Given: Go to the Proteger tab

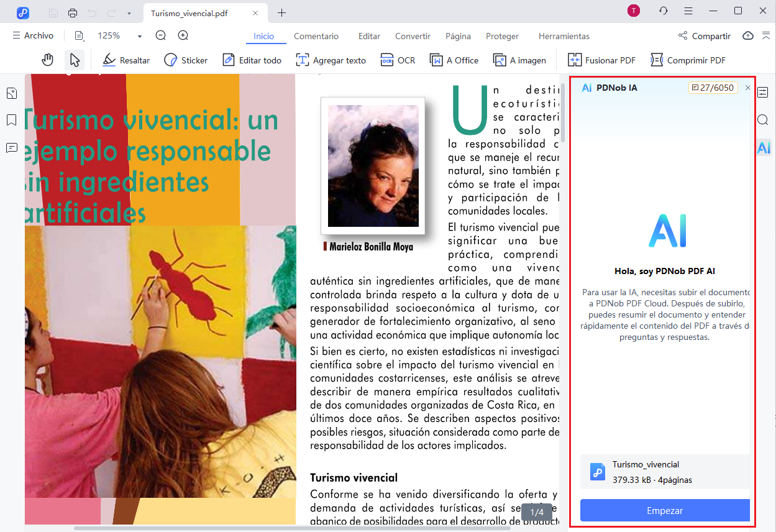Looking at the screenshot, I should 502,36.
